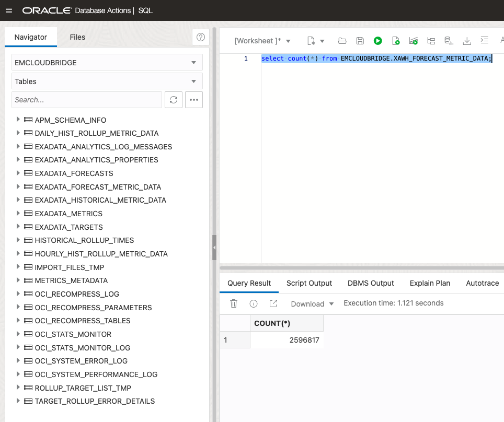Select the Query Result tab
This screenshot has height=422, width=504.
tap(249, 283)
